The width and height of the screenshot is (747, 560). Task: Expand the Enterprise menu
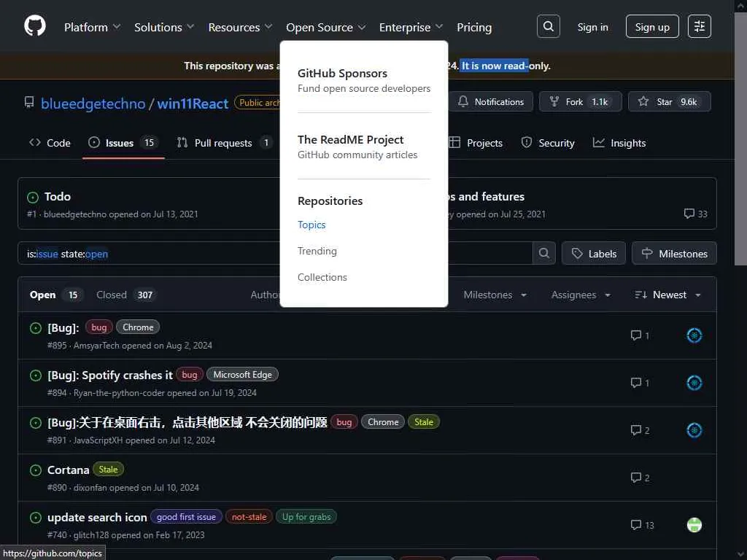click(411, 27)
